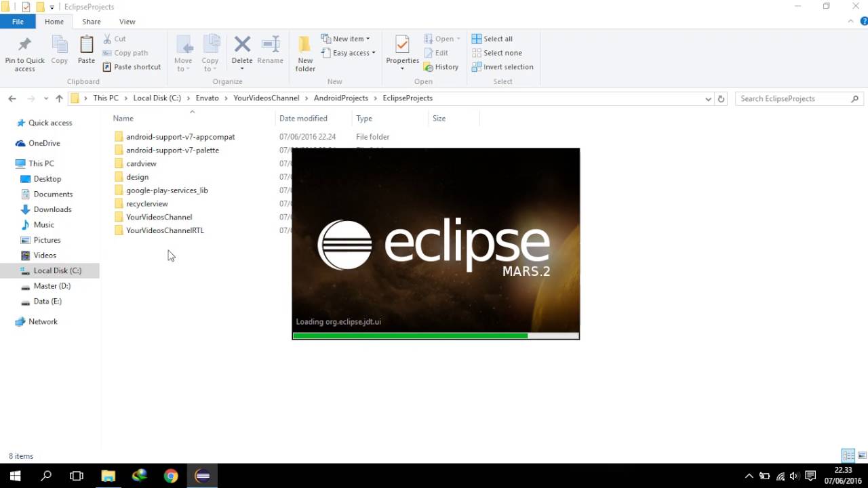The image size is (868, 488).
Task: Open taskbar search magnifier
Action: point(46,476)
